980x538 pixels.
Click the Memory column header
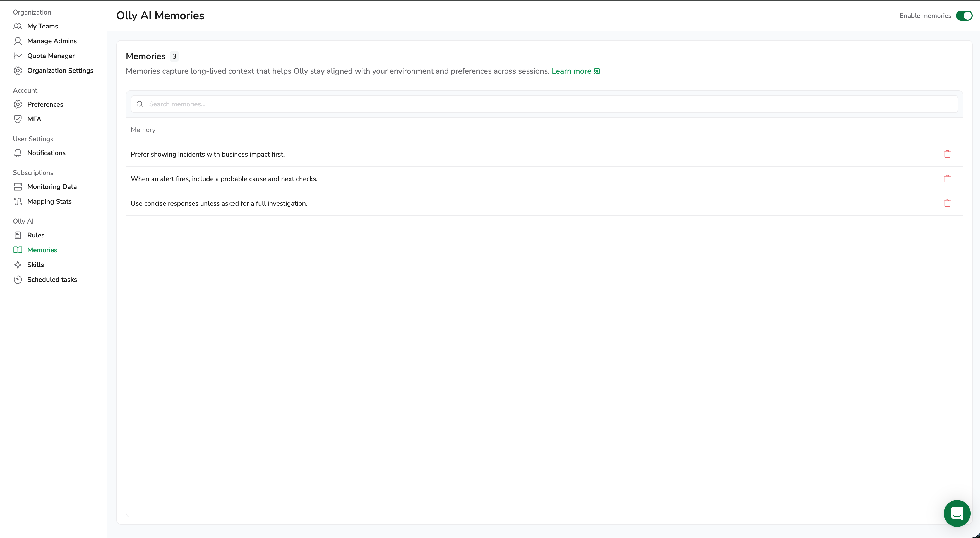143,130
